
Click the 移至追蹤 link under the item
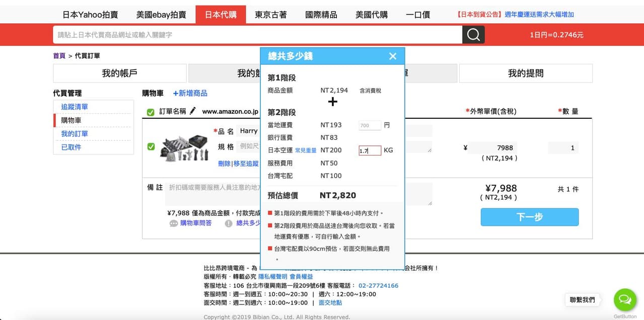tap(246, 164)
